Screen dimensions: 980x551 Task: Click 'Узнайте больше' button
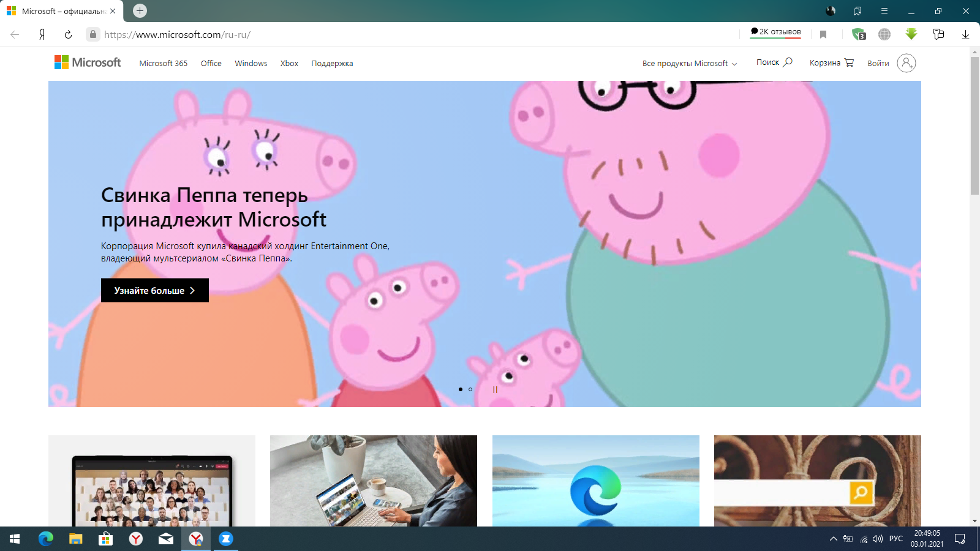tap(155, 290)
